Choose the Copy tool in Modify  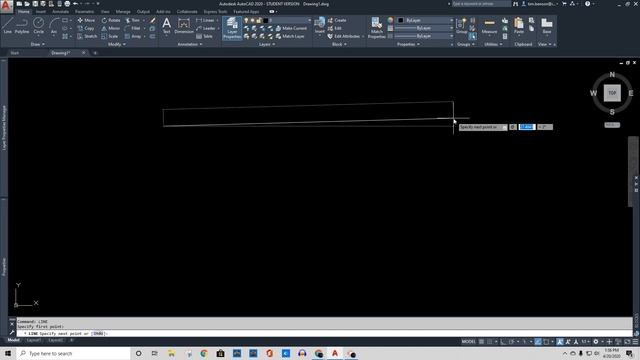click(x=86, y=28)
